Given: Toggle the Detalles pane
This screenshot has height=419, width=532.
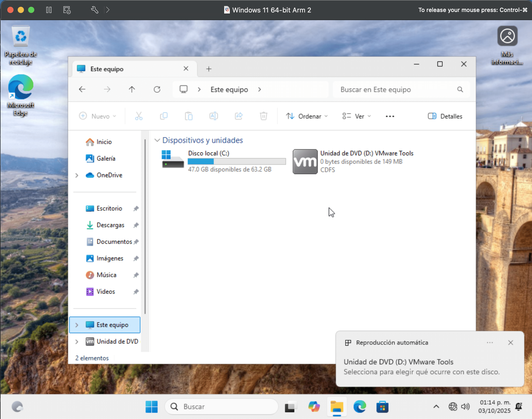Looking at the screenshot, I should [x=445, y=116].
